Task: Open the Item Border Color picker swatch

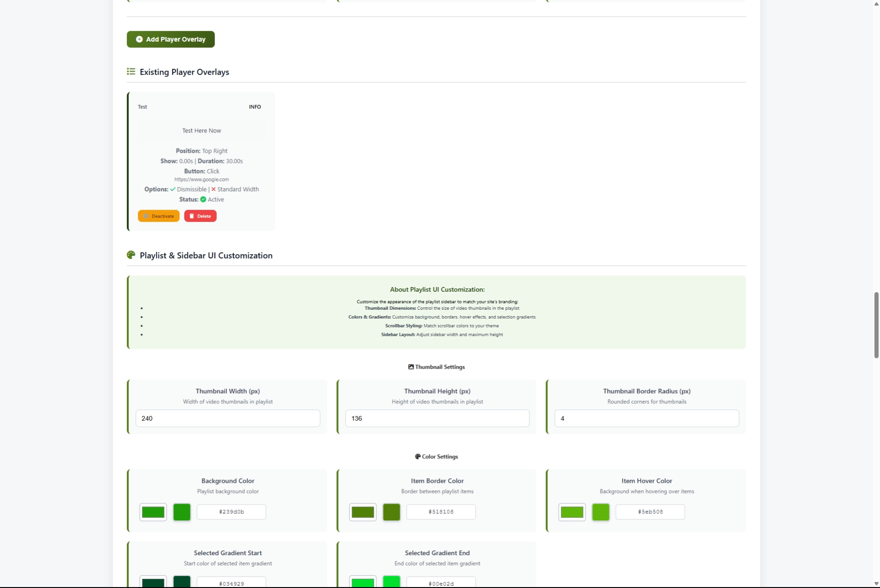Action: (363, 512)
